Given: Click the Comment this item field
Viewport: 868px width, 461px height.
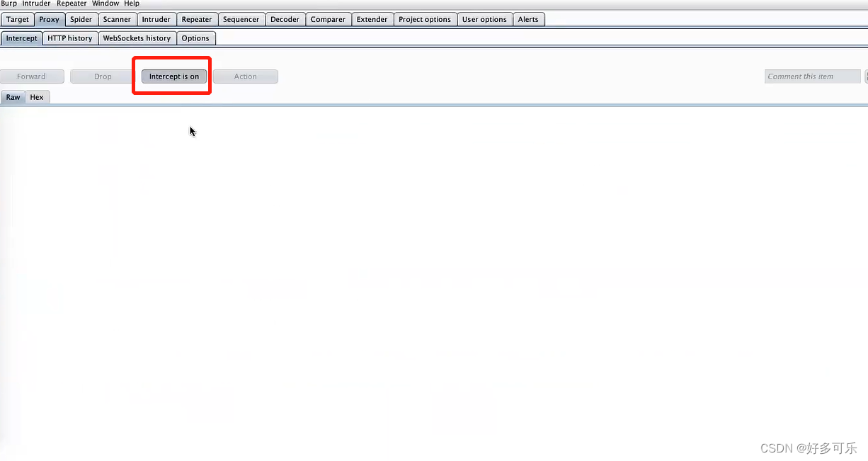Looking at the screenshot, I should coord(813,76).
